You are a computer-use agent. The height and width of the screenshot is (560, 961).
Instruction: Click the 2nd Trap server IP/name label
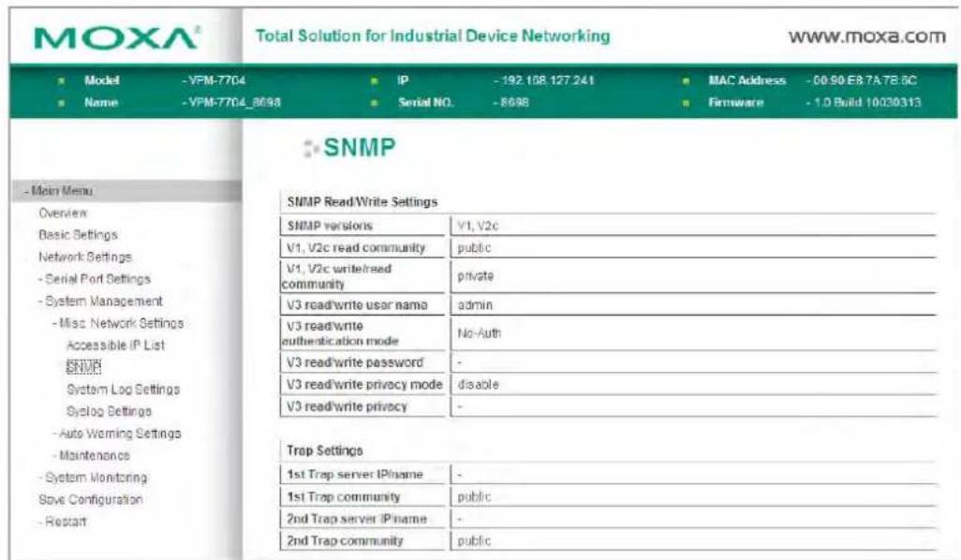pyautogui.click(x=356, y=519)
